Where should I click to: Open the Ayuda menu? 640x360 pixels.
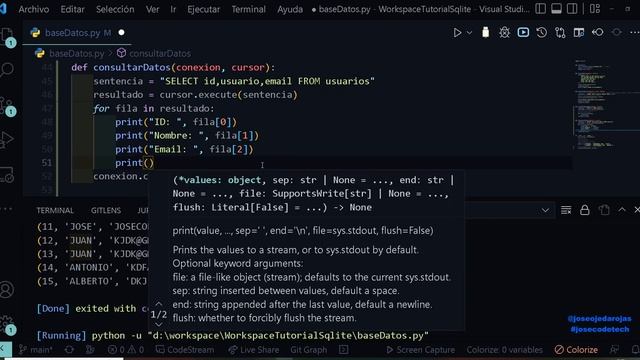(290, 9)
